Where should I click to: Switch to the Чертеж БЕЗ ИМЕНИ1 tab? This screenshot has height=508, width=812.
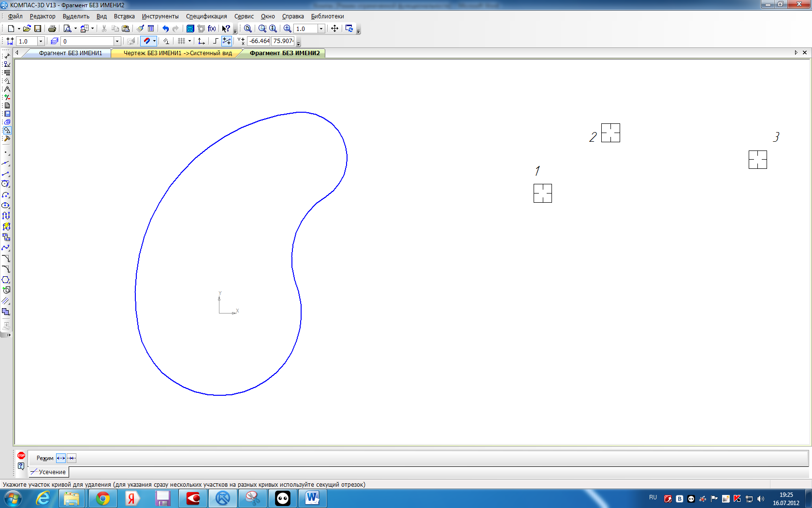[177, 53]
